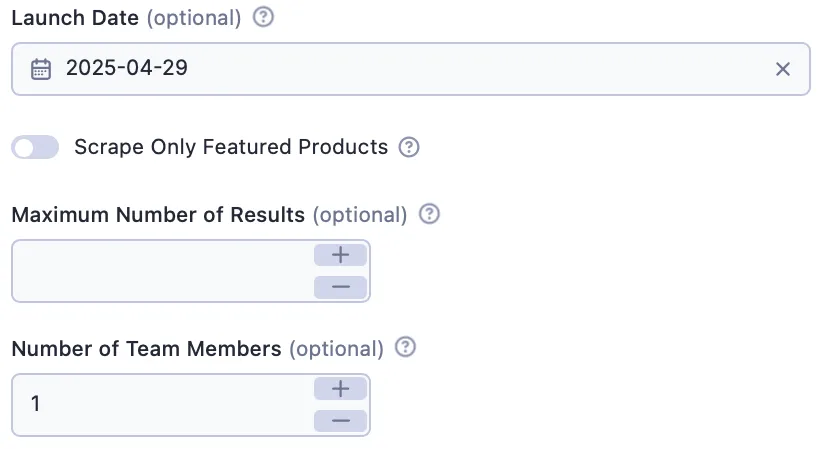This screenshot has height=449, width=820.
Task: Open the date picker on 2025-04-29 value
Action: [127, 68]
